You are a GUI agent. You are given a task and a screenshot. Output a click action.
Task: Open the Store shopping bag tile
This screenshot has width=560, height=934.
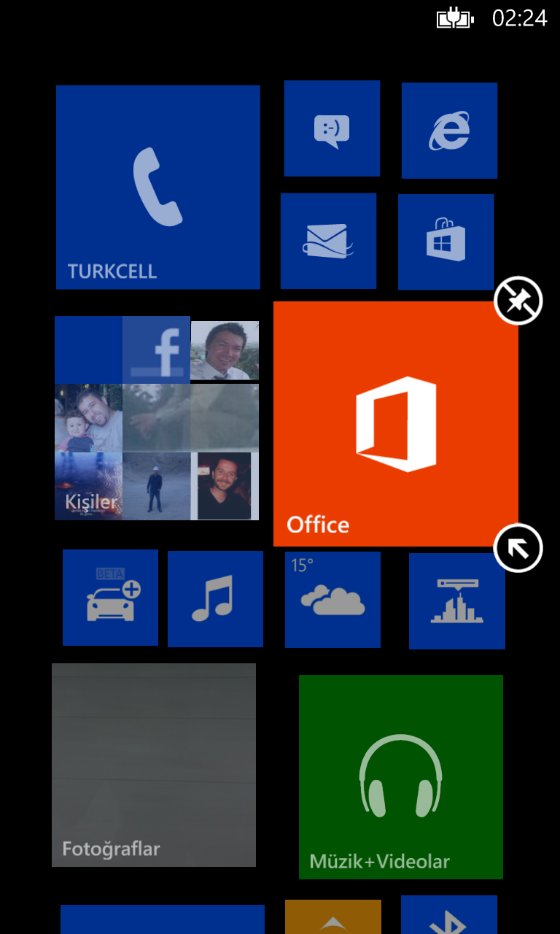click(446, 242)
